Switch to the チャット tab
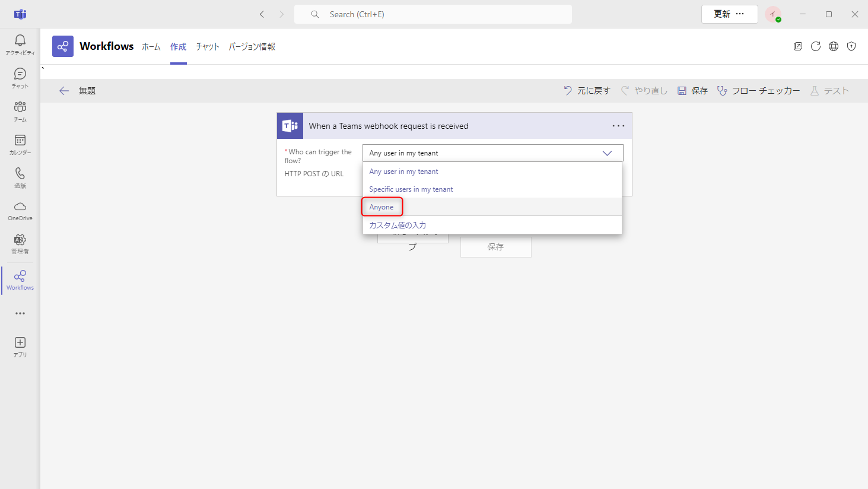 pos(208,46)
